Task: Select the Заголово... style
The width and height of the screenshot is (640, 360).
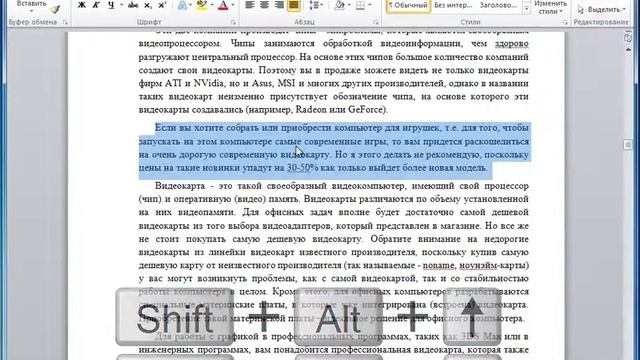Action: [x=498, y=5]
